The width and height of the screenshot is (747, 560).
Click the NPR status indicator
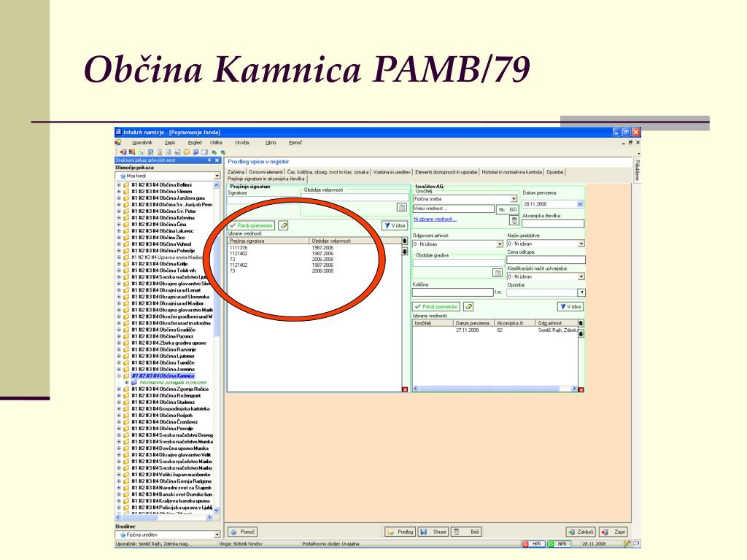coord(558,544)
